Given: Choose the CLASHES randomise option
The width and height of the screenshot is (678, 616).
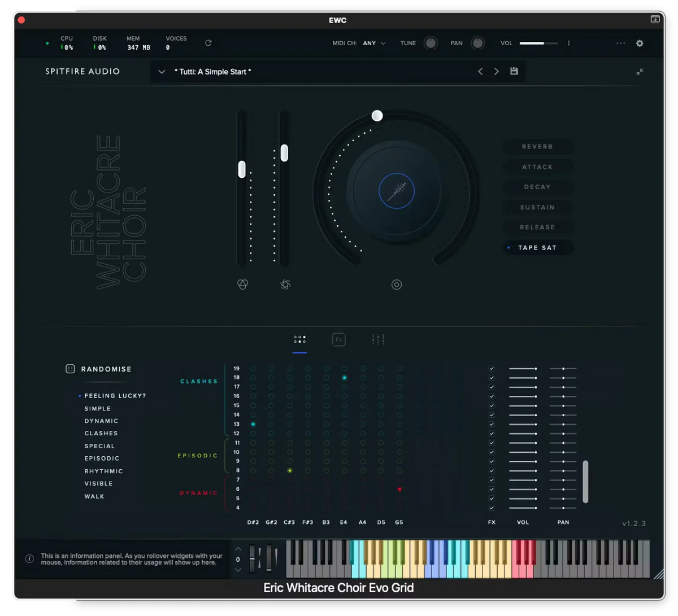Looking at the screenshot, I should point(101,433).
